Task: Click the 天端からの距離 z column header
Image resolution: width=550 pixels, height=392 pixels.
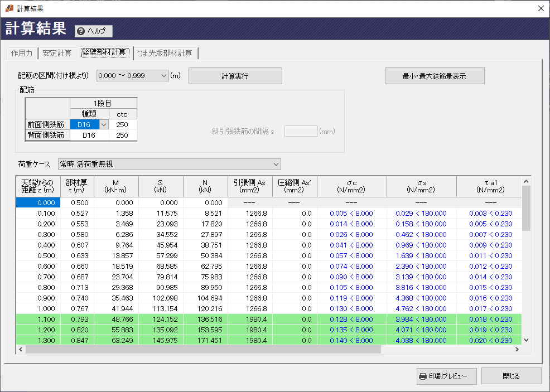Action: tap(38, 187)
